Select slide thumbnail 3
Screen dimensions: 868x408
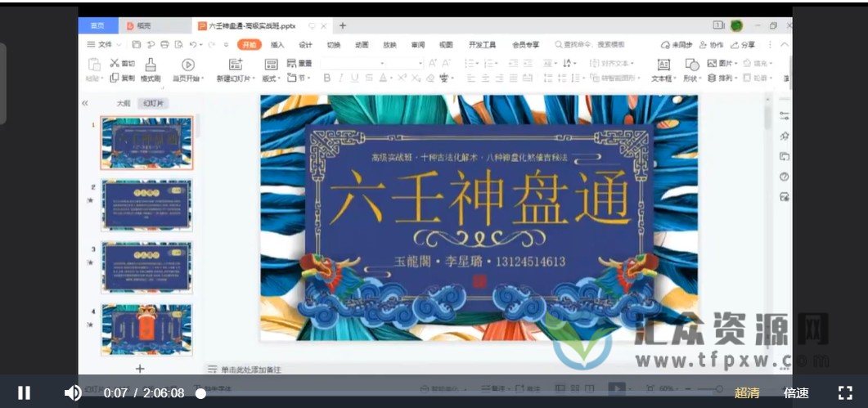[x=146, y=267]
